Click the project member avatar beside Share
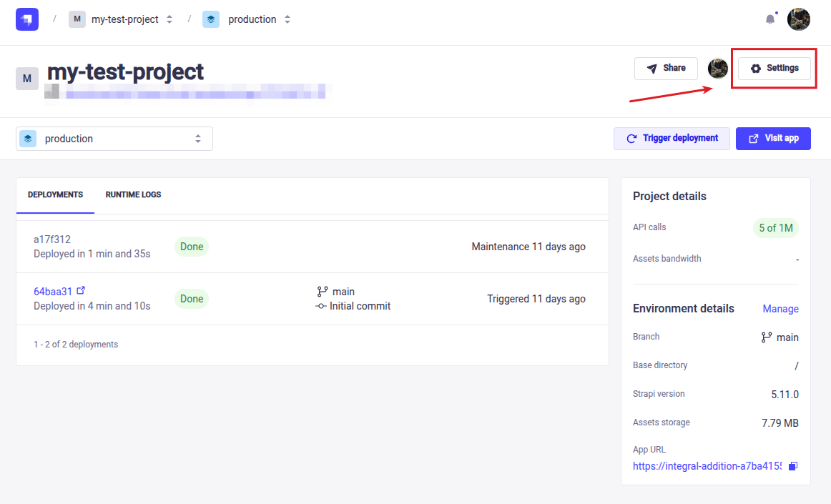This screenshot has width=831, height=504. [717, 69]
